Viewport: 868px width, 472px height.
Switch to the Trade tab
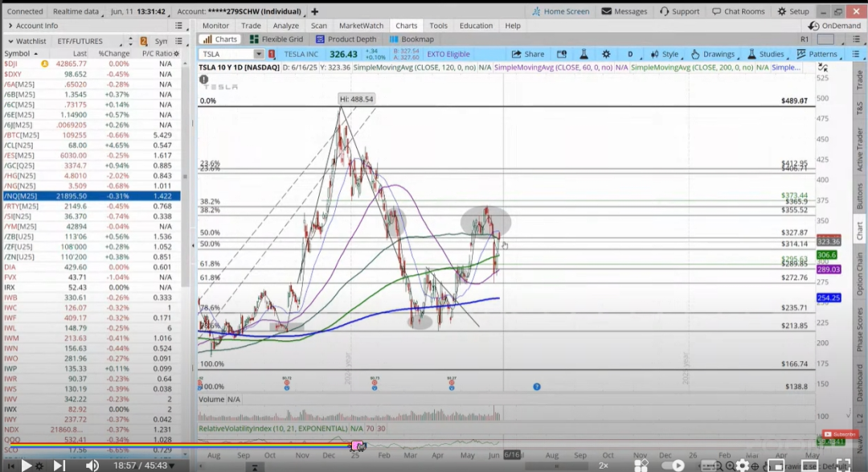251,26
